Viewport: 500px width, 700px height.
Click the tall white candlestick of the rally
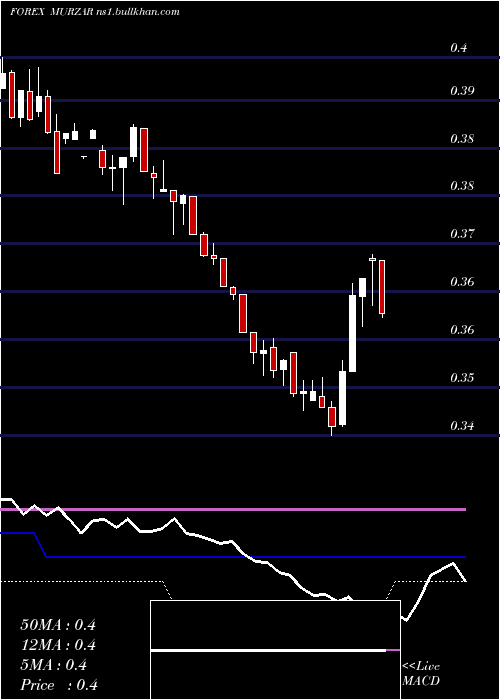(353, 333)
